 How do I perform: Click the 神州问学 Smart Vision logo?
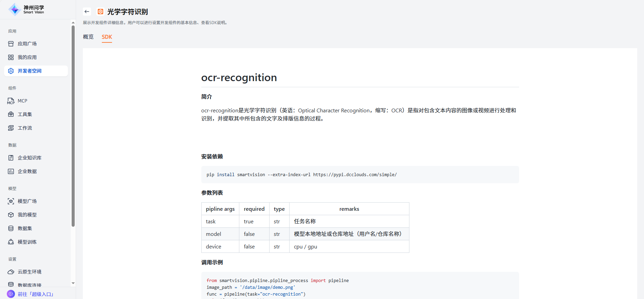click(x=26, y=10)
